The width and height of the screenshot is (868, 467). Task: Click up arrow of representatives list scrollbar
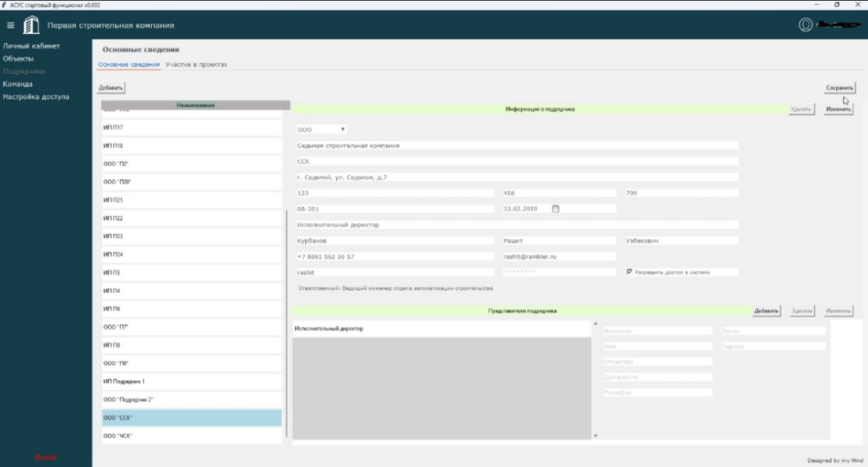click(596, 323)
